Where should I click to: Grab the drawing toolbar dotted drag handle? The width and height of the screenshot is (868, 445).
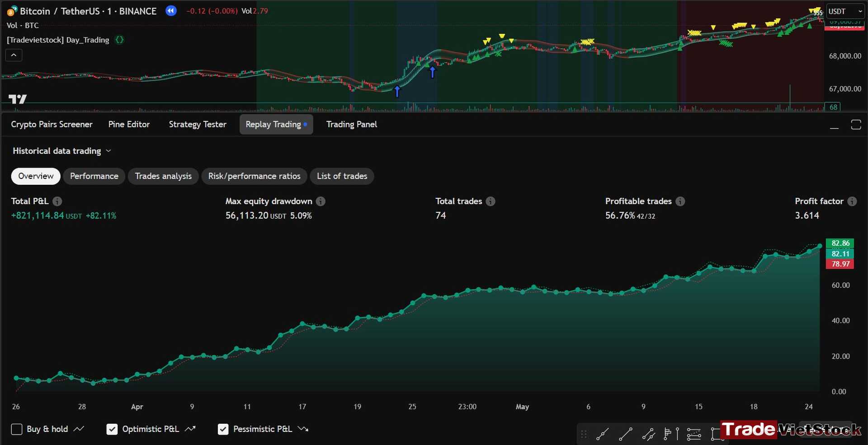(584, 434)
